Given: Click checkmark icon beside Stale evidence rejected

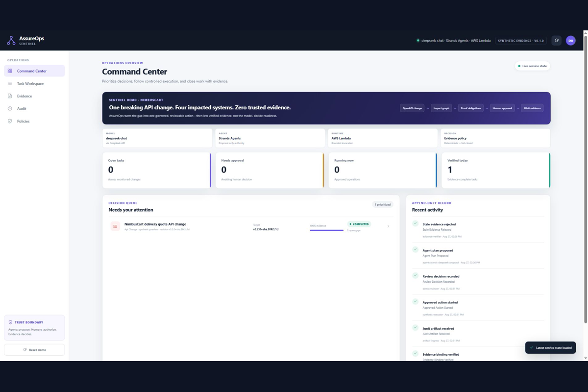Looking at the screenshot, I should [415, 223].
